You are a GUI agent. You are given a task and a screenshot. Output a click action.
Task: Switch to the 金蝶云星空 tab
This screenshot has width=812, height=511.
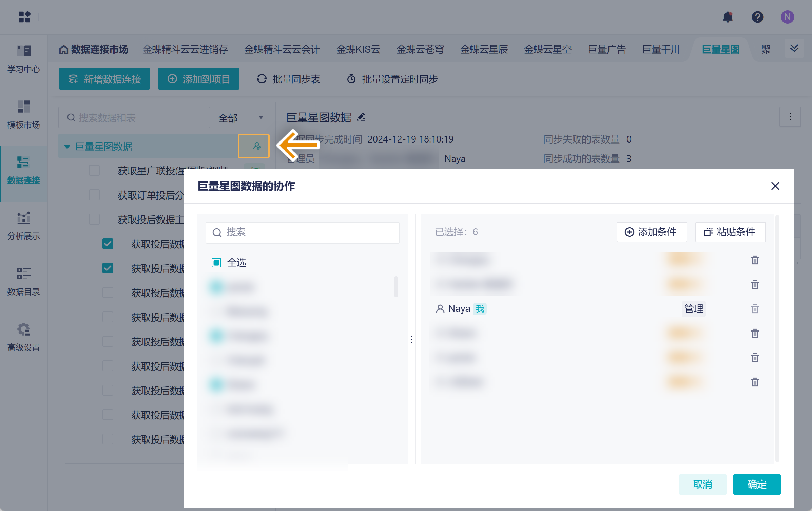pos(548,50)
